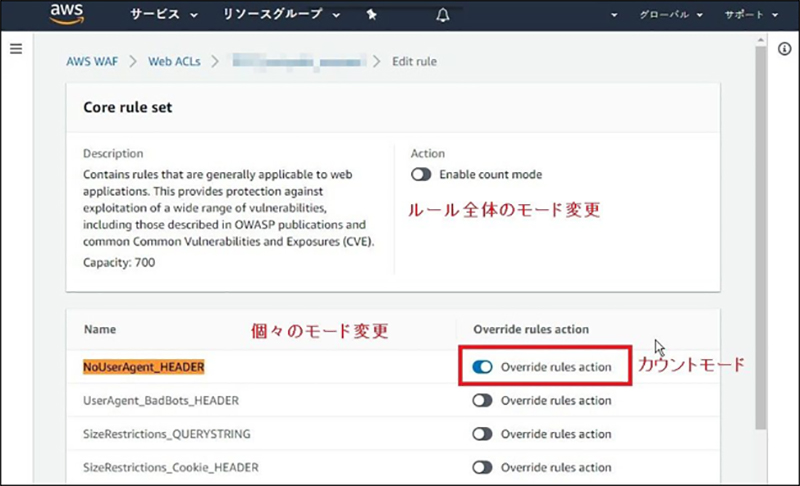Open the blurred Web ACL name breadcrumb
This screenshot has width=800, height=486.
tap(299, 62)
